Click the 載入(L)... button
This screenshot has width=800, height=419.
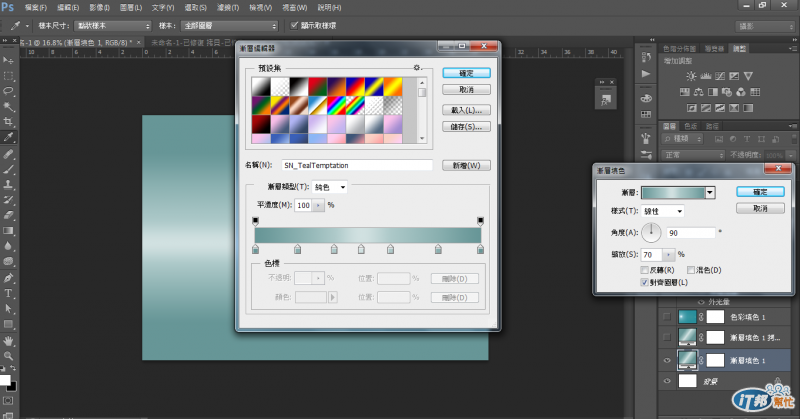click(466, 110)
